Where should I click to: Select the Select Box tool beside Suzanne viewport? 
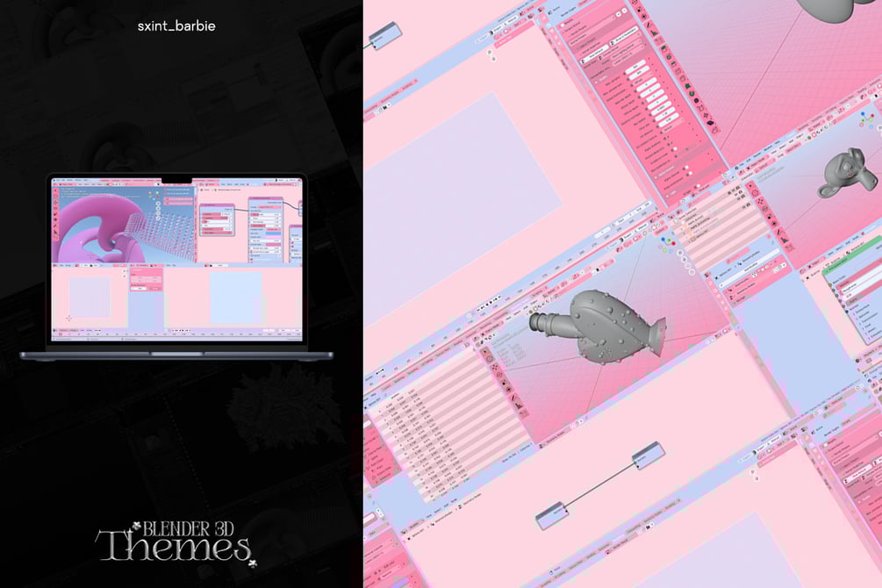(x=751, y=186)
